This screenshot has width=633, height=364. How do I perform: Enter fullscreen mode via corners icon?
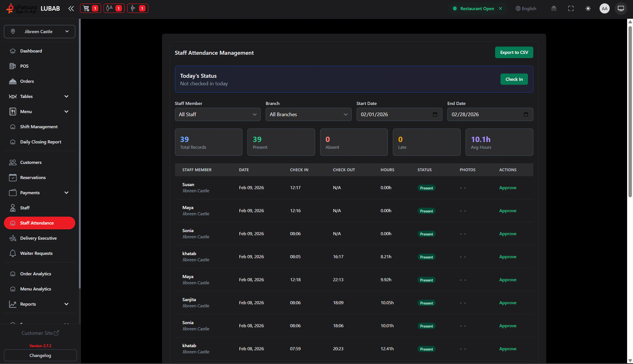tap(571, 8)
